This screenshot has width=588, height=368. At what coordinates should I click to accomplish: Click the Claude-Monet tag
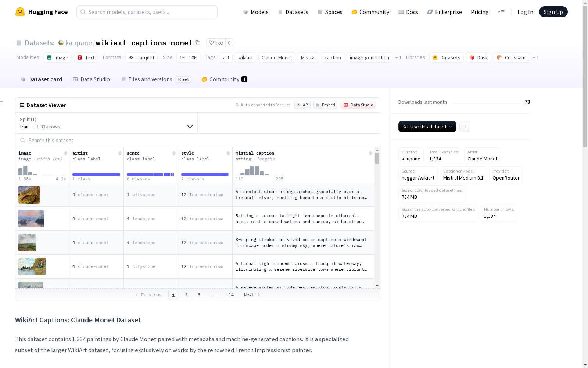pyautogui.click(x=277, y=57)
